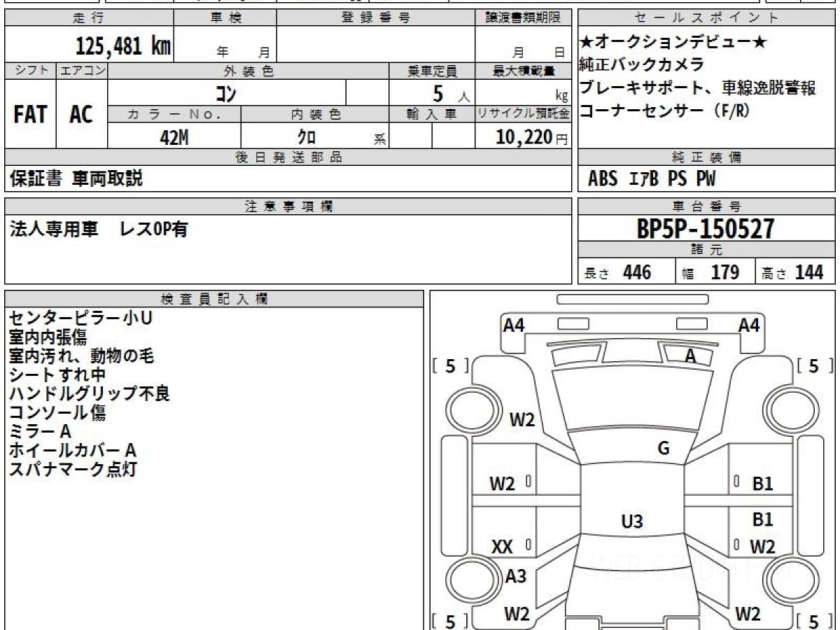The height and width of the screenshot is (630, 840).
Task: Select the 走行 column header
Action: click(89, 18)
